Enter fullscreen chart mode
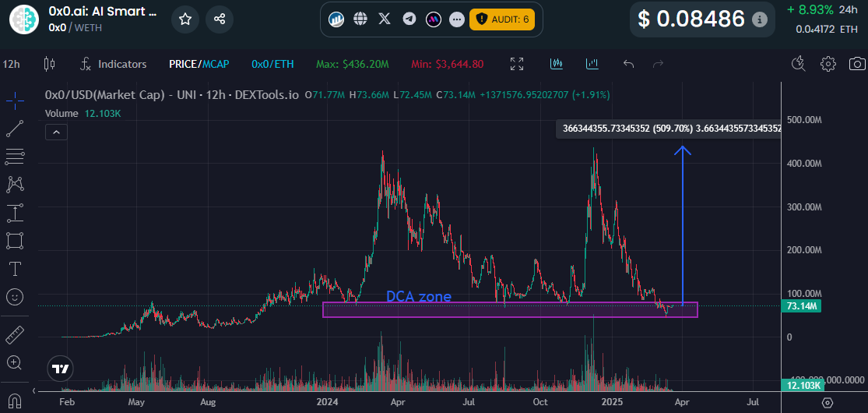This screenshot has width=868, height=413. pyautogui.click(x=516, y=65)
